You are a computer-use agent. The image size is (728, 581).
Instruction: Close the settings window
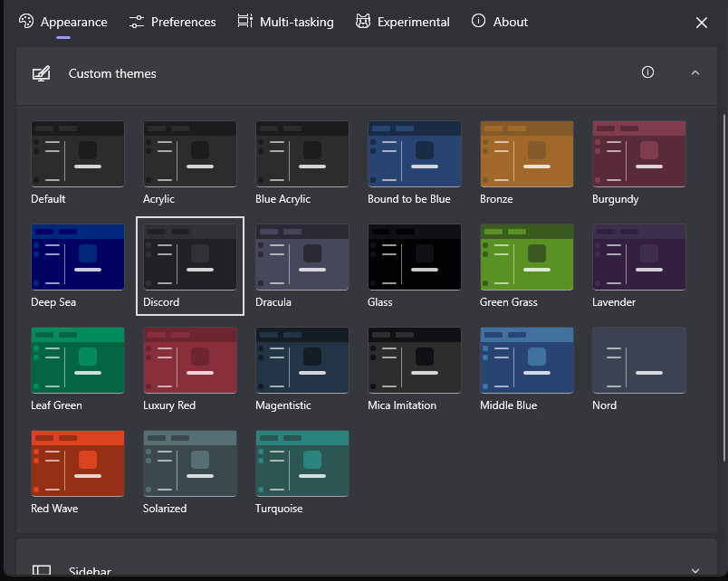click(x=702, y=23)
